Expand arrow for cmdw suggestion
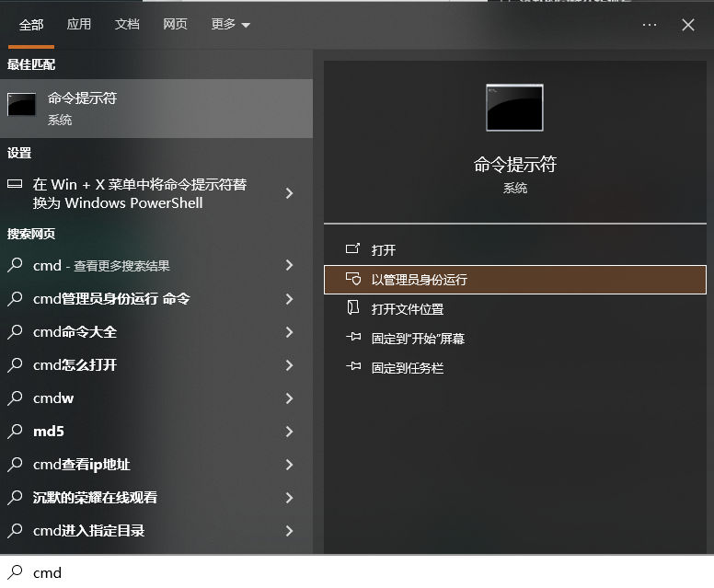This screenshot has width=714, height=588. pos(289,398)
